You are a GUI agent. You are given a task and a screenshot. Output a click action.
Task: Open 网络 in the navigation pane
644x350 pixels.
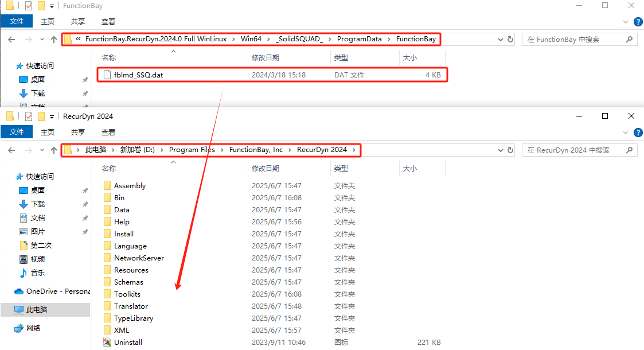pyautogui.click(x=28, y=328)
